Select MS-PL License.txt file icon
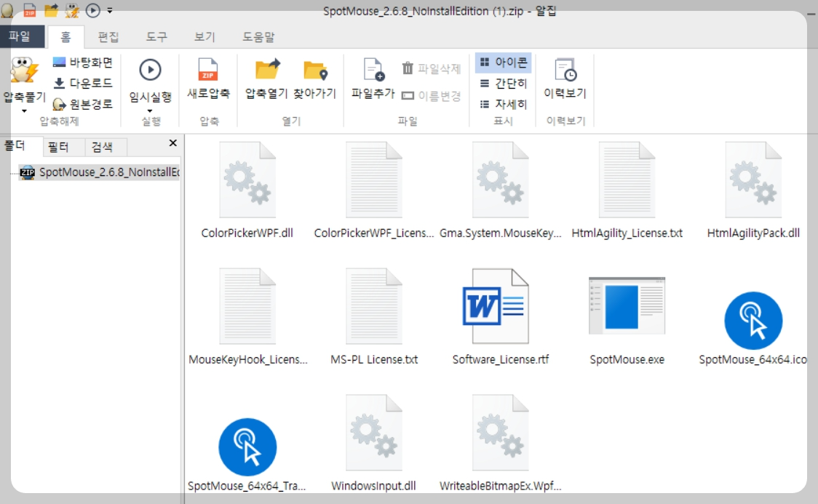This screenshot has width=818, height=504. 373,306
